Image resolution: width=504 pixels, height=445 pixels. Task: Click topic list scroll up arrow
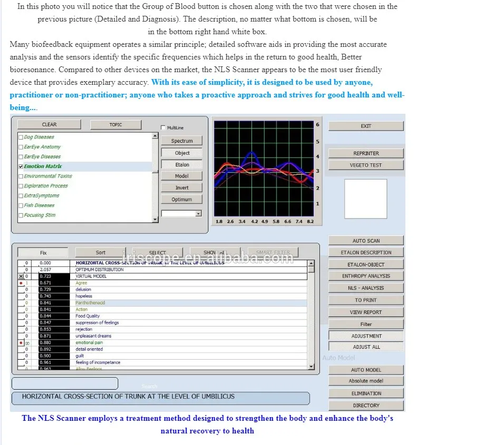click(x=155, y=136)
